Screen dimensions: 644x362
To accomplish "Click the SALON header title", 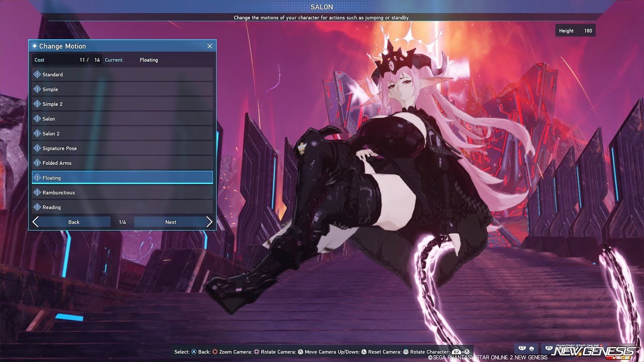I will pyautogui.click(x=321, y=7).
